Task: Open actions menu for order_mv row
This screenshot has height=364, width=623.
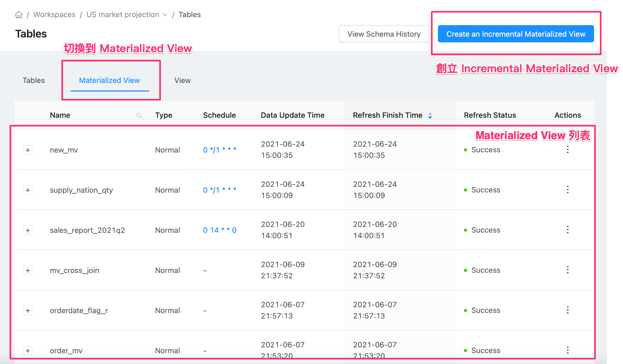Action: 568,350
